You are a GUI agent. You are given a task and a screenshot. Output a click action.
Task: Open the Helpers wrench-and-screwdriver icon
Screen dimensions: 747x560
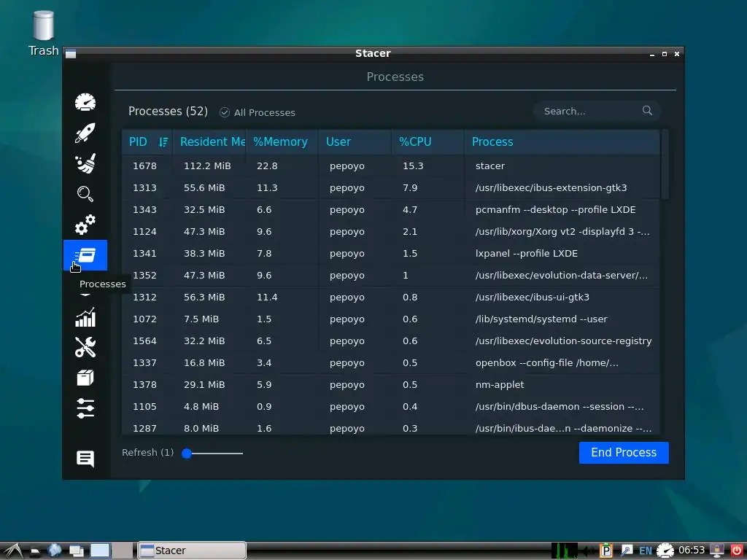[x=85, y=347]
